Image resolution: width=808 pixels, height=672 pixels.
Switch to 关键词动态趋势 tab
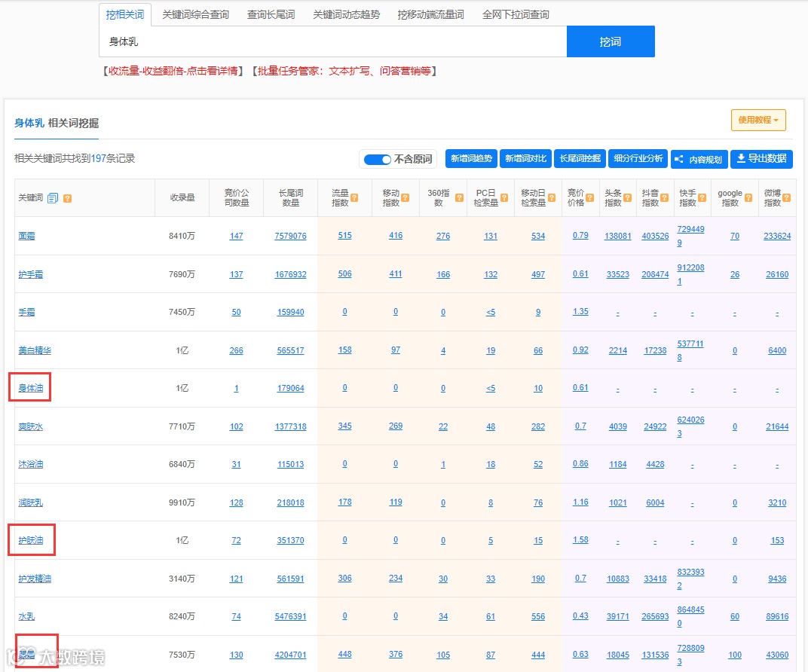[x=346, y=14]
